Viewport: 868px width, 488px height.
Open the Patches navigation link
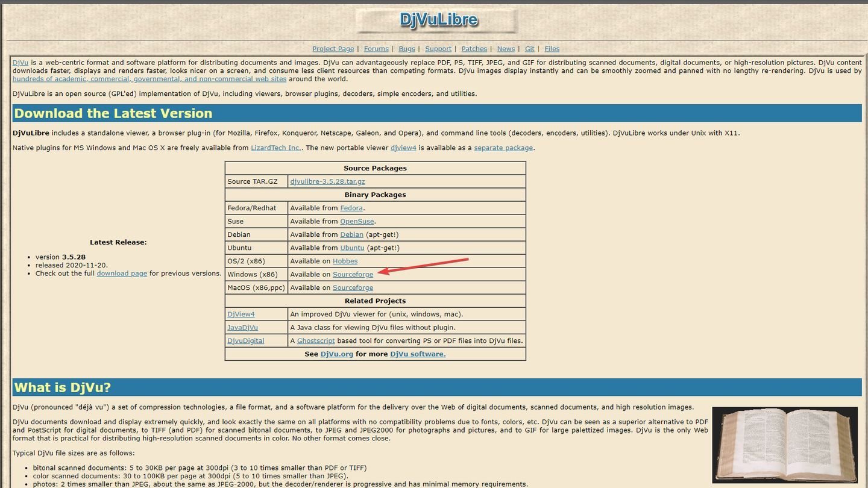pyautogui.click(x=474, y=49)
